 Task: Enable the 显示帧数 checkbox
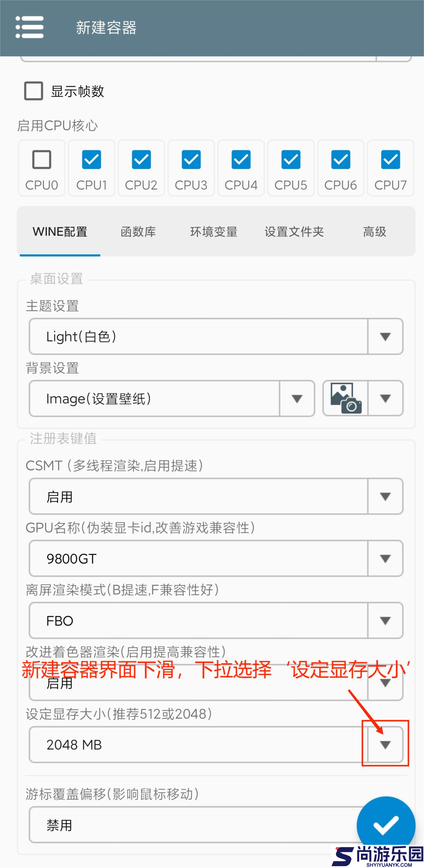[34, 91]
